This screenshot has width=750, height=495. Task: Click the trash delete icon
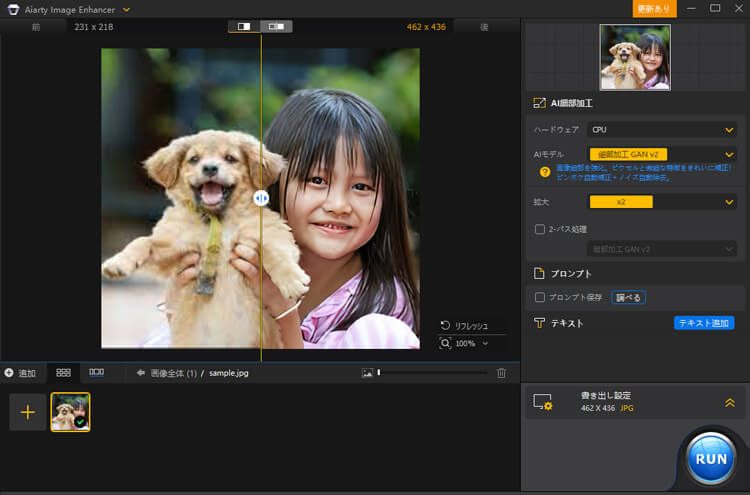point(501,373)
